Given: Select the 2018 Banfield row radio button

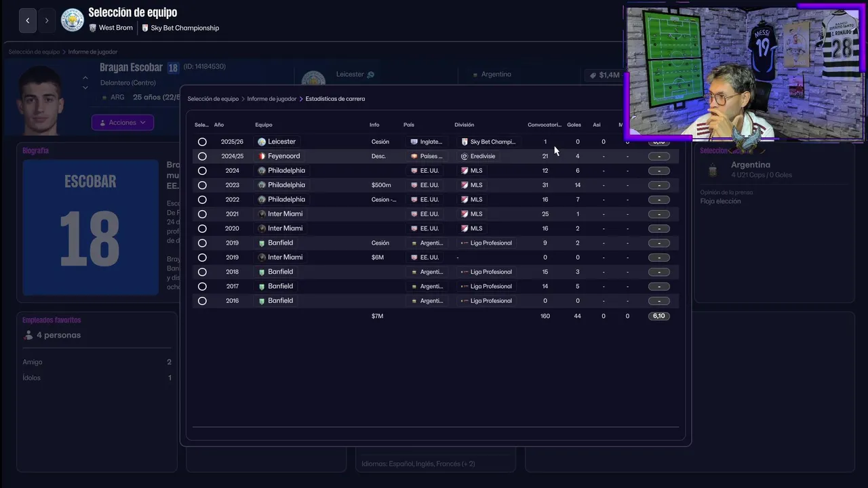Looking at the screenshot, I should (x=202, y=272).
